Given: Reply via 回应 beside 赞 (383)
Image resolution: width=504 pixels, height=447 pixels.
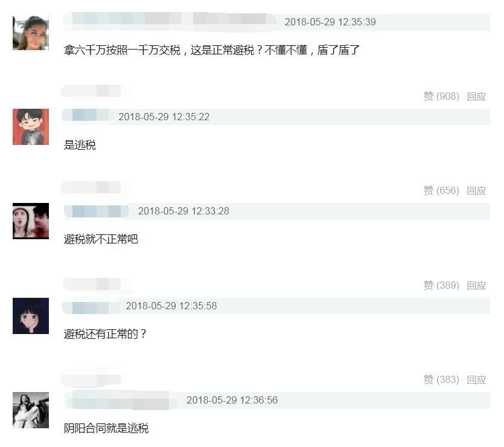Looking at the screenshot, I should (476, 379).
